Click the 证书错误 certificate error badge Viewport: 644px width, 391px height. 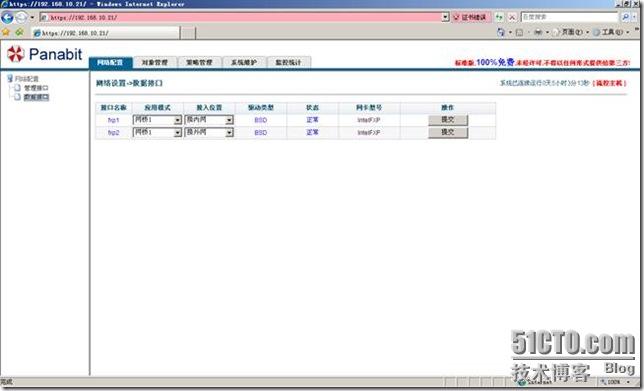point(471,17)
